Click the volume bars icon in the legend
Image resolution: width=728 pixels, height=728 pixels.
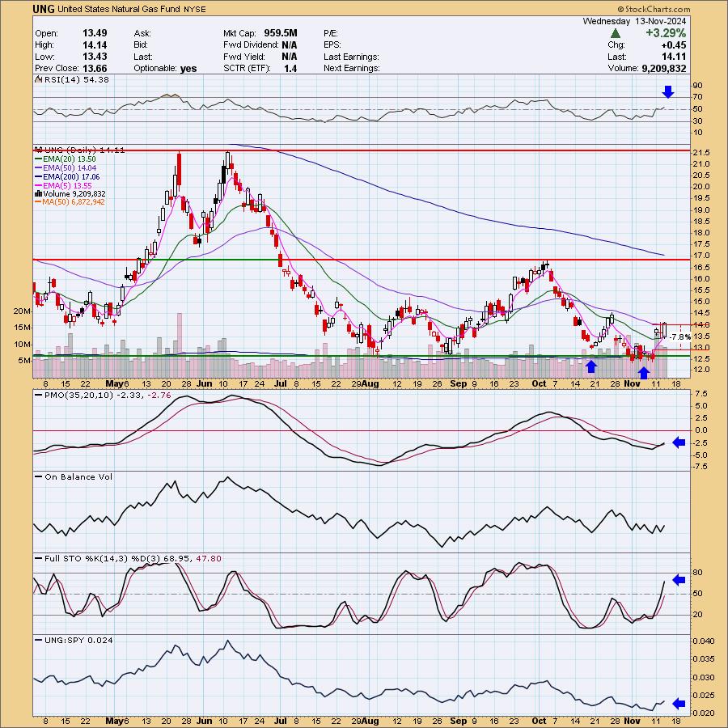click(39, 193)
